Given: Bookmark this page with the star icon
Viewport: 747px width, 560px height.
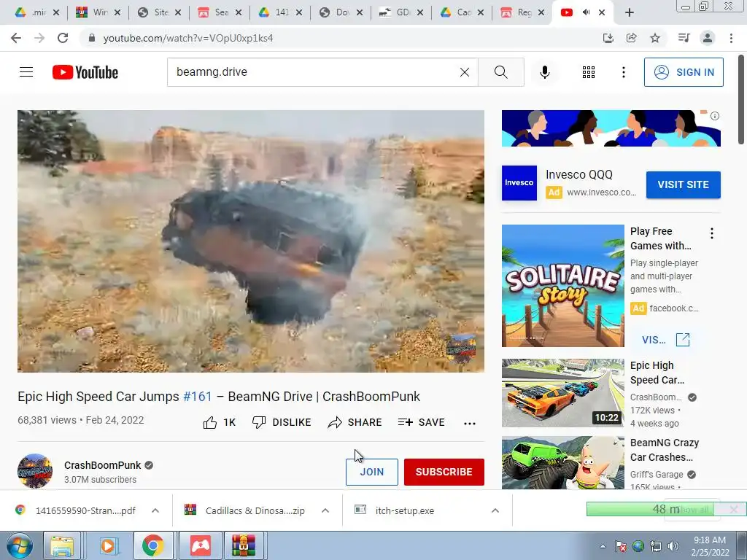Looking at the screenshot, I should point(655,38).
